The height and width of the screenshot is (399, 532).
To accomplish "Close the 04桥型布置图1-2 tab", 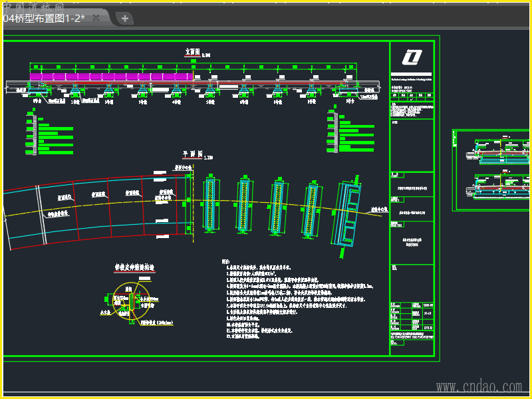I will tap(96, 18).
